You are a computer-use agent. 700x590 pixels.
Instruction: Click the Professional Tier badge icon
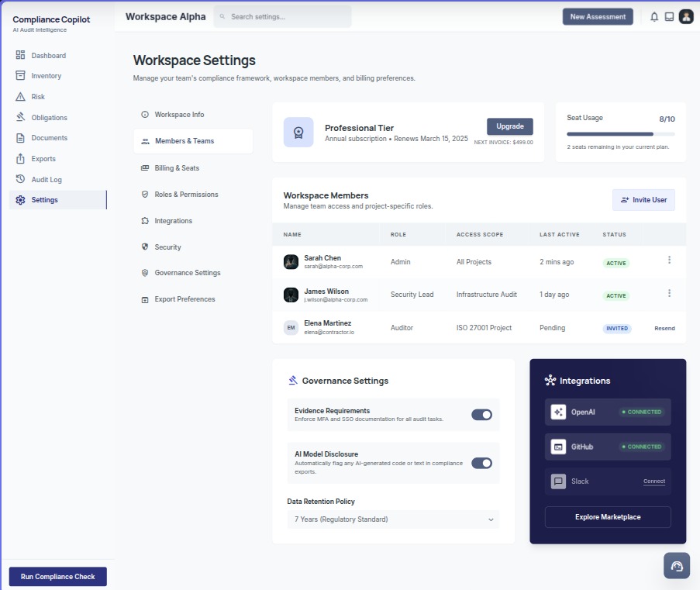click(x=298, y=132)
